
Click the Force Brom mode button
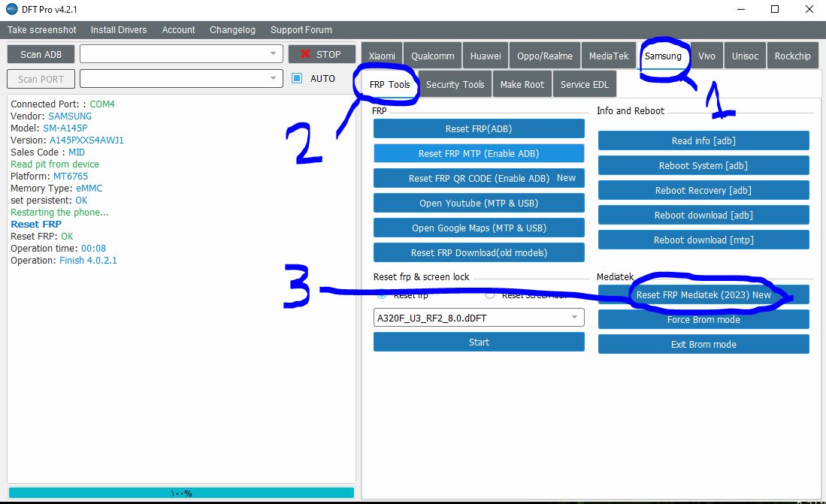[703, 319]
